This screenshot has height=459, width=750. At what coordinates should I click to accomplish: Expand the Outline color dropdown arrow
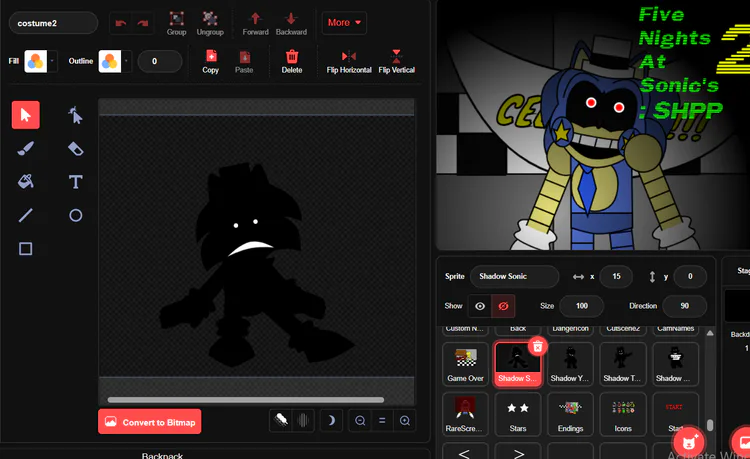pos(126,61)
